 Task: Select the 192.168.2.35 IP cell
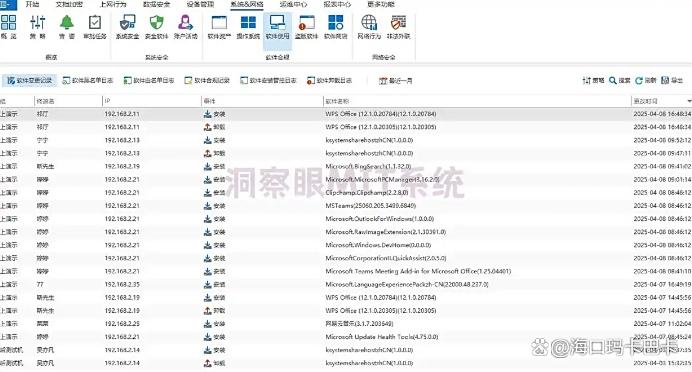coord(122,284)
